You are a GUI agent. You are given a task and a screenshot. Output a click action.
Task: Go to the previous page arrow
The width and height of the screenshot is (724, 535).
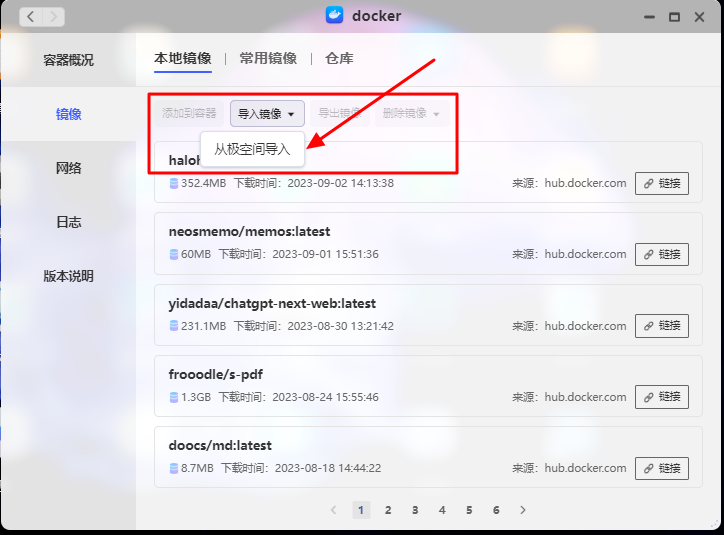click(334, 510)
